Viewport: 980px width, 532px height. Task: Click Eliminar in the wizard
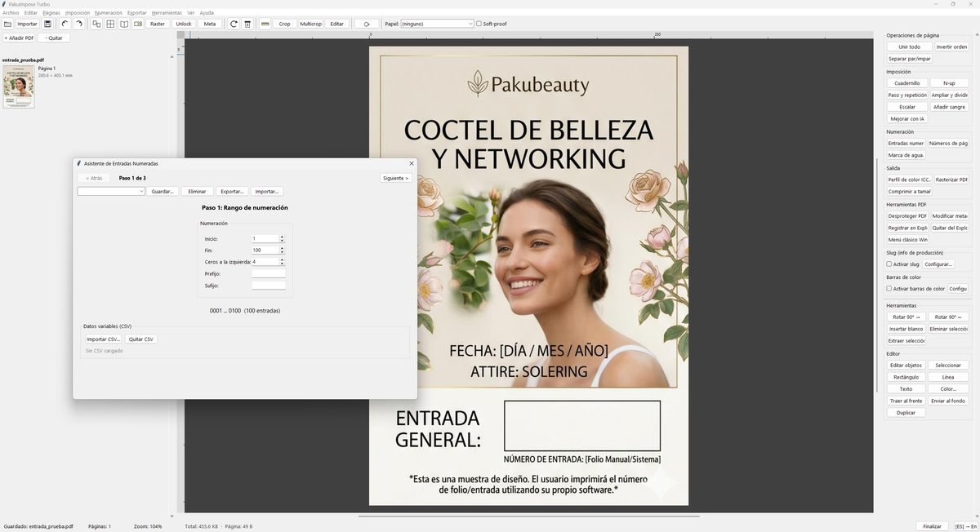coord(197,191)
